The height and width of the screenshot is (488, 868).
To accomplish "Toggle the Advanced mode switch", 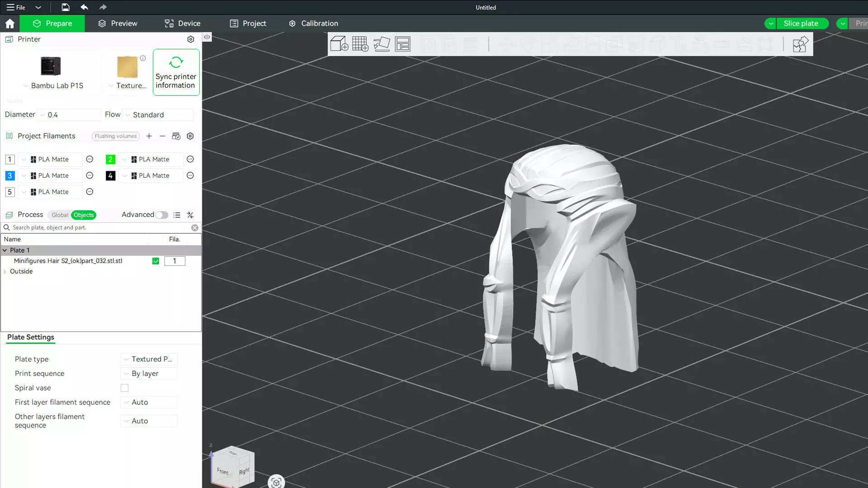I will click(161, 215).
